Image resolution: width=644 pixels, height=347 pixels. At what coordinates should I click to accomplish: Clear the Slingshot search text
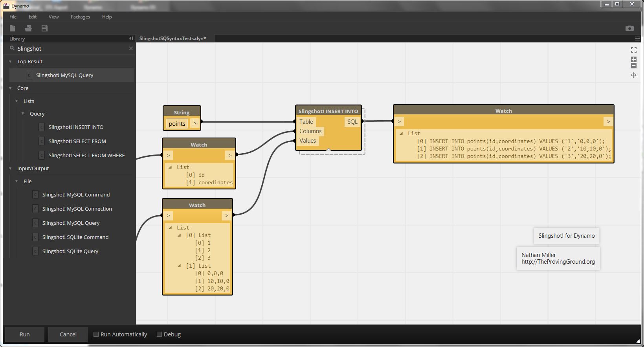click(131, 48)
